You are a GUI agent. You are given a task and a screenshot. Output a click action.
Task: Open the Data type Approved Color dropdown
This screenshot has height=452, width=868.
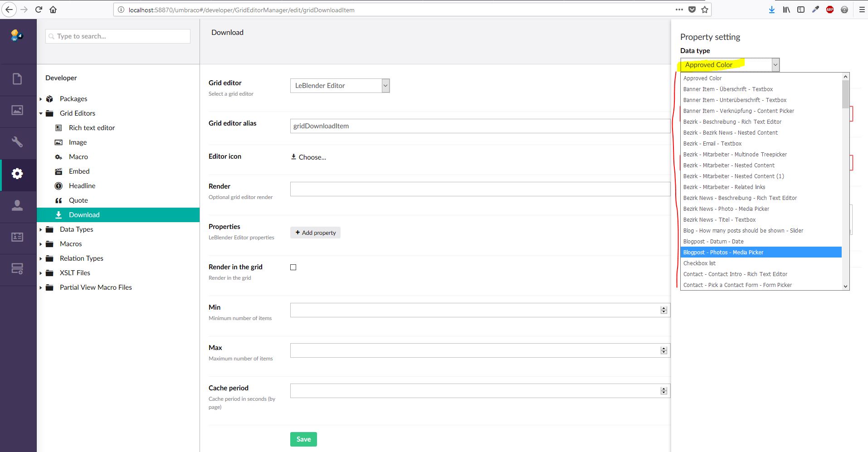pos(730,65)
